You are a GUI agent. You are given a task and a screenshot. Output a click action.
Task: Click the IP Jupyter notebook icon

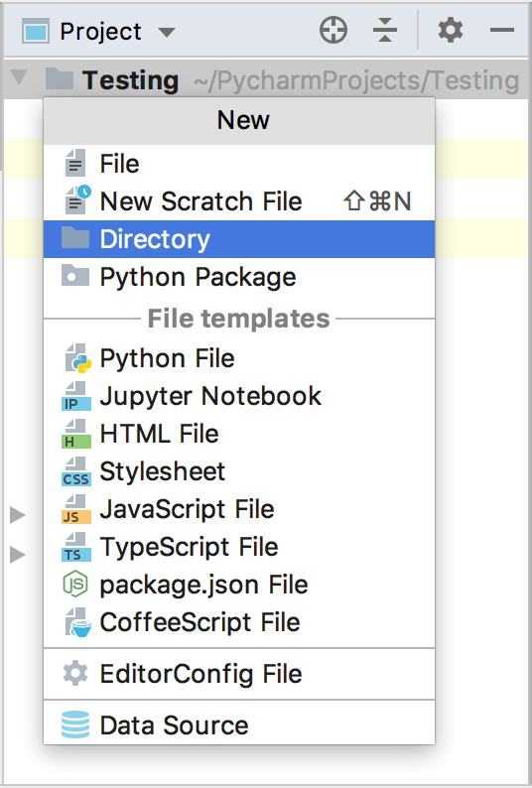(76, 396)
